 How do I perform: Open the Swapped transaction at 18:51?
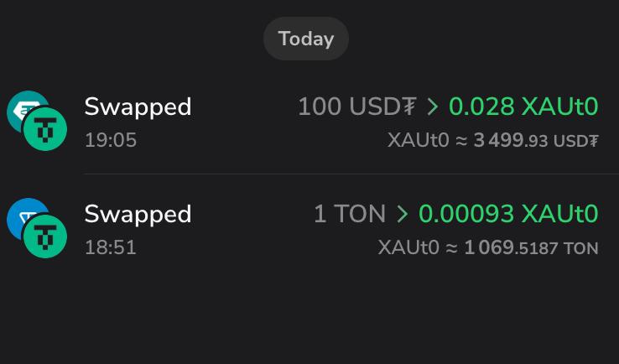click(x=309, y=228)
